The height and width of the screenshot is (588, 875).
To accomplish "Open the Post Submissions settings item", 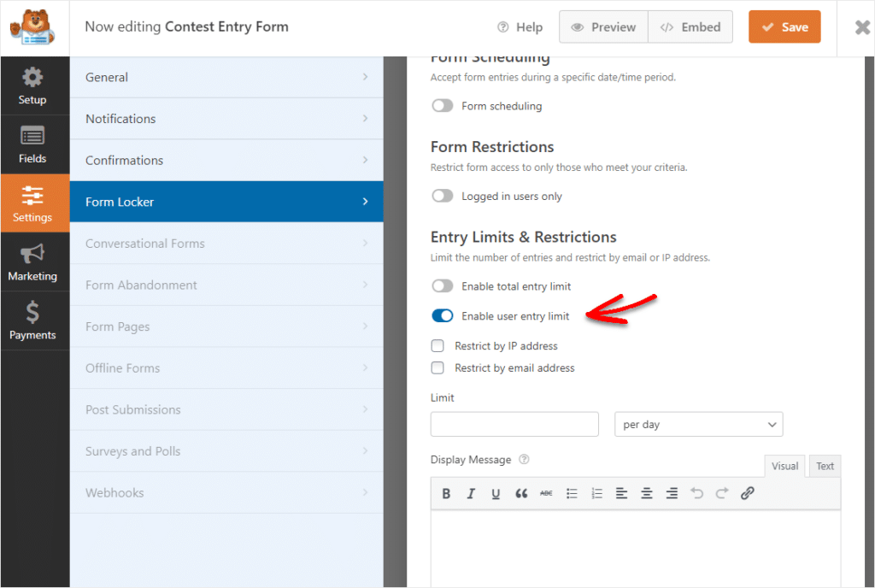I will pos(226,409).
